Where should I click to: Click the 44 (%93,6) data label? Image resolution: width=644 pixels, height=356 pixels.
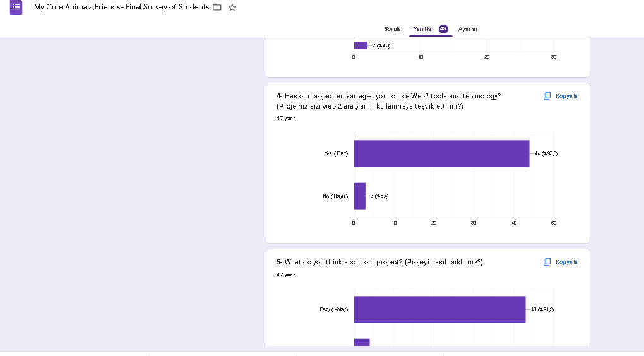pos(546,153)
